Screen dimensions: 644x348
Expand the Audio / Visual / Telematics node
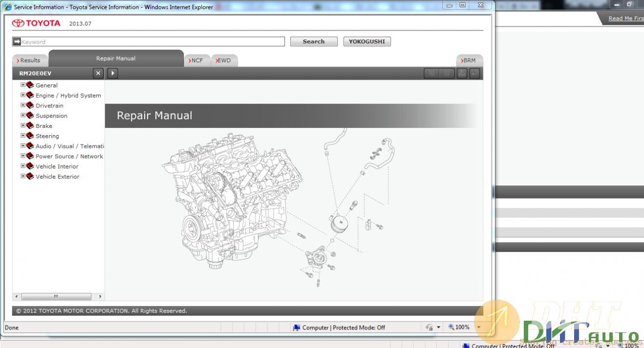[22, 146]
